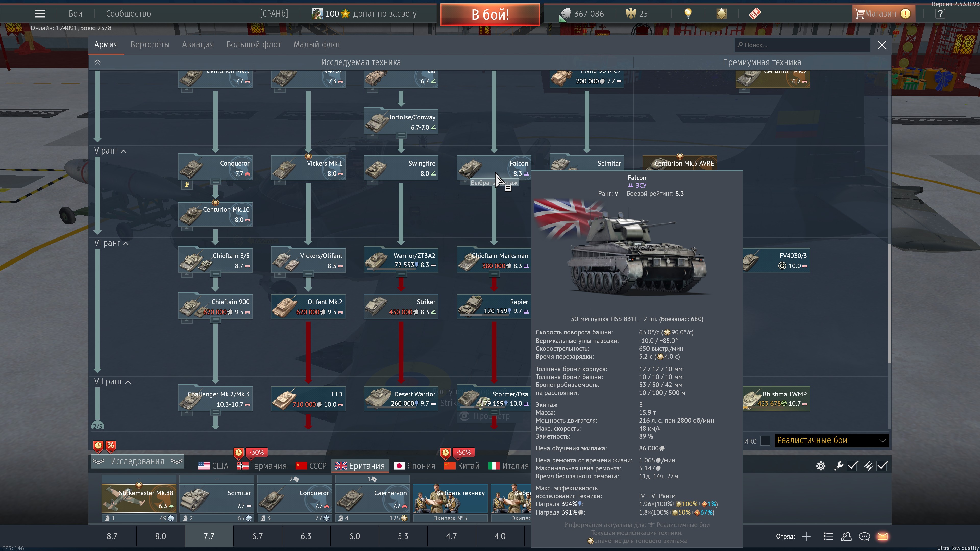980x551 pixels.
Task: Toggle auto-ammo refill checkbox next to bullets
Action: (x=882, y=466)
